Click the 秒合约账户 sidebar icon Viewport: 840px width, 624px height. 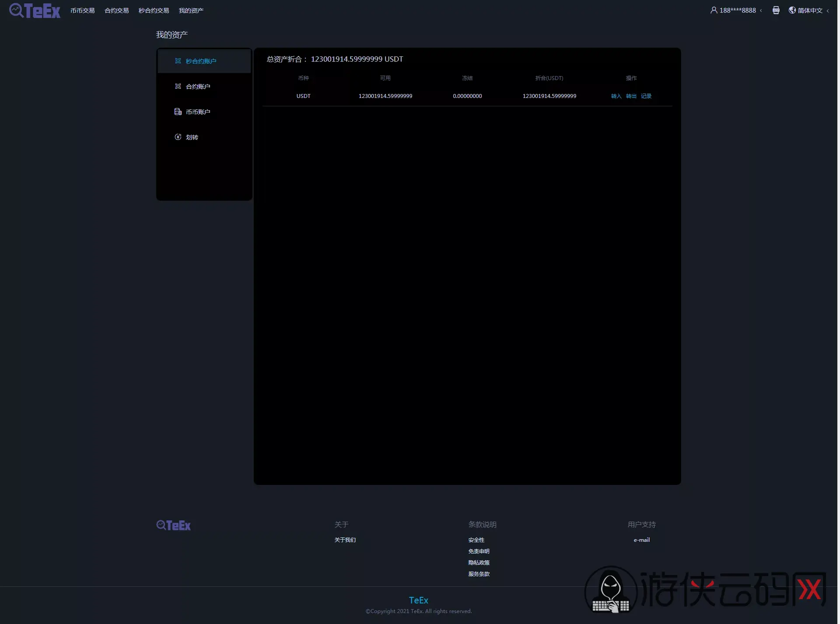[x=178, y=61]
